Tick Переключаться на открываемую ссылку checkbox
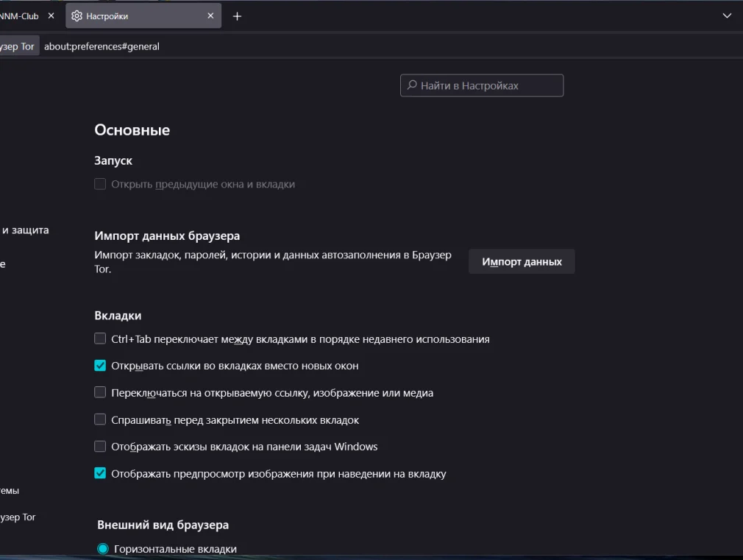 coord(100,393)
